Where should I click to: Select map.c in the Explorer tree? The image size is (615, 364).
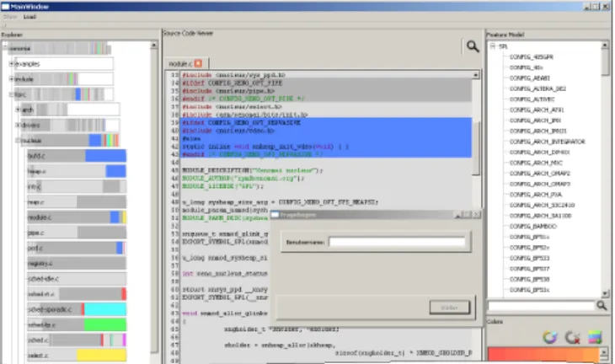point(77,202)
